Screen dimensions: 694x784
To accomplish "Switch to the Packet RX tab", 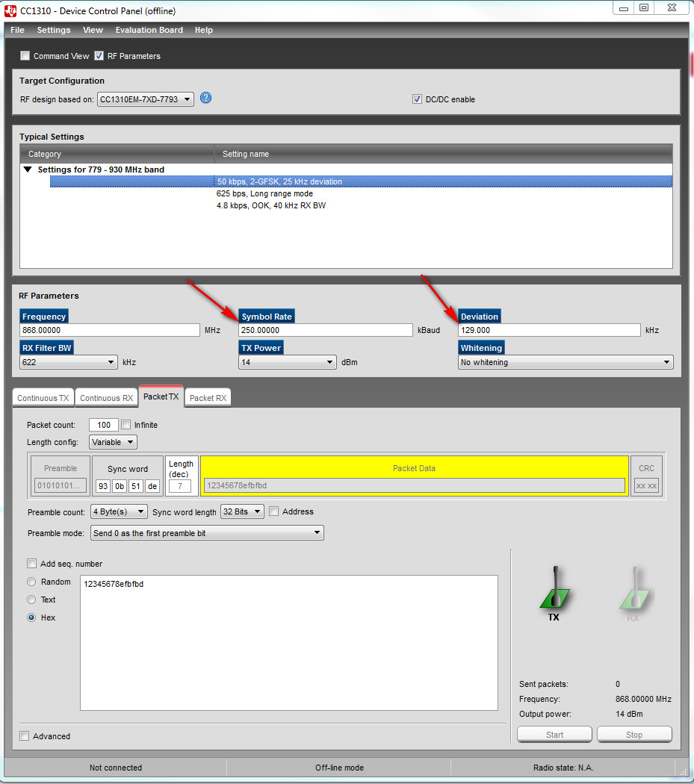I will point(208,398).
